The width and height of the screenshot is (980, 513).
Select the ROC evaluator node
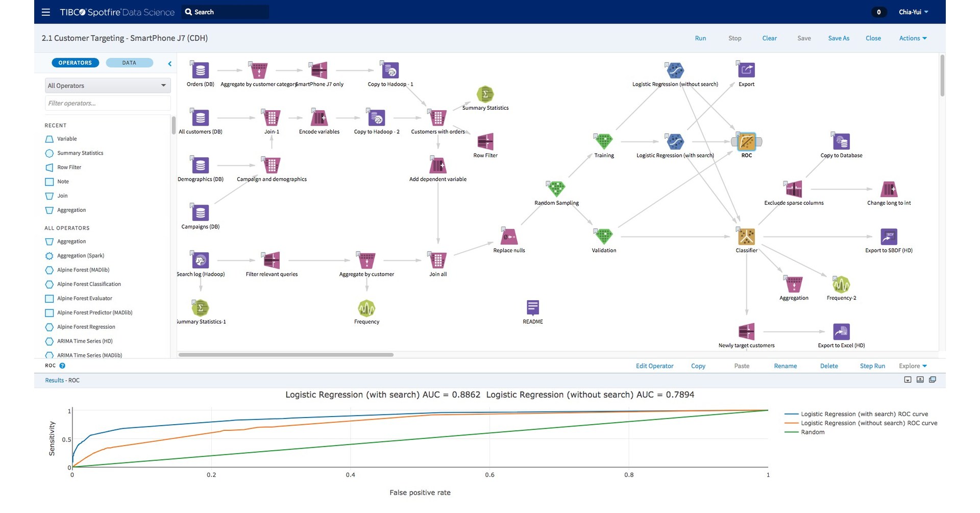pos(747,141)
